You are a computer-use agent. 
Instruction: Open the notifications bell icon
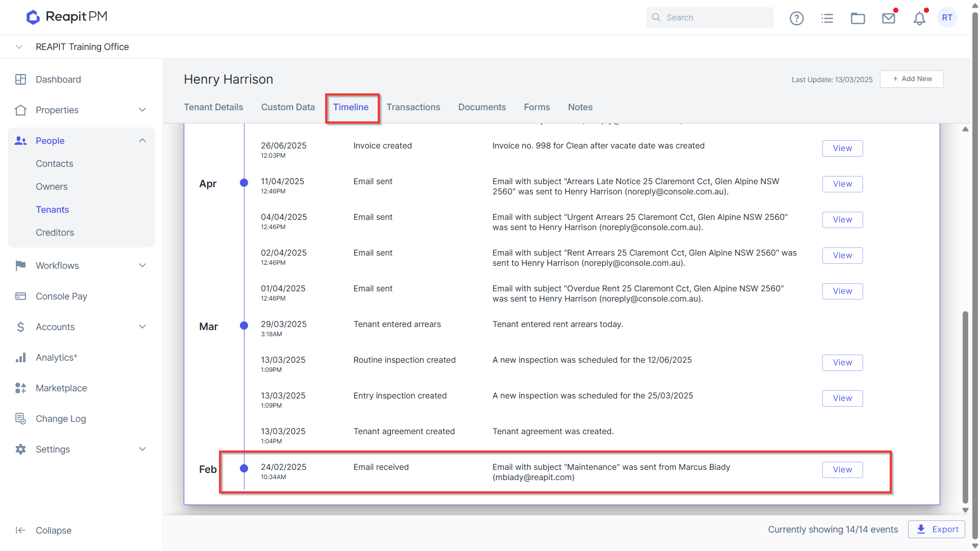point(919,18)
